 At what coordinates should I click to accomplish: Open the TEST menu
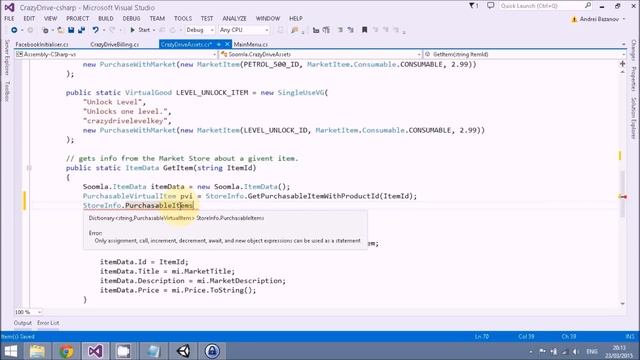(207, 19)
